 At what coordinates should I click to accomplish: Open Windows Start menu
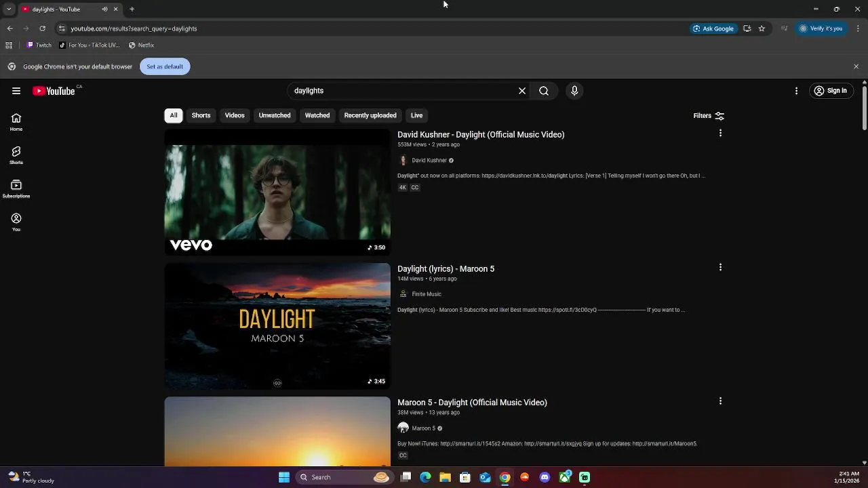284,477
